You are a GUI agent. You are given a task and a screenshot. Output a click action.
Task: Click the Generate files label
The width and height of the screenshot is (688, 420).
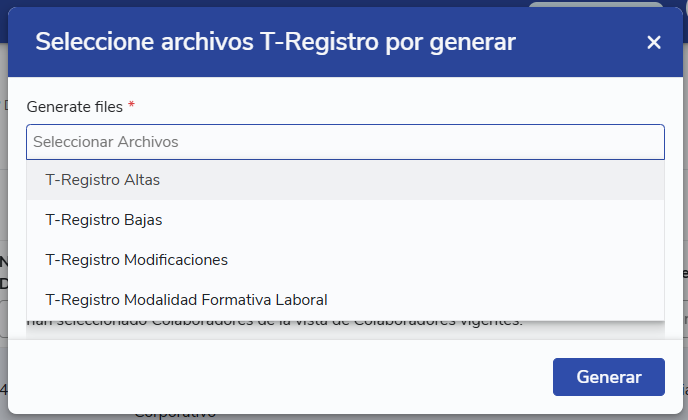[x=75, y=107]
